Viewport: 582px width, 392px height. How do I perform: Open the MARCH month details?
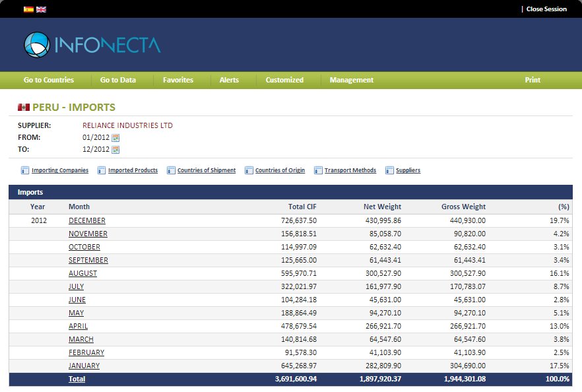(x=81, y=339)
